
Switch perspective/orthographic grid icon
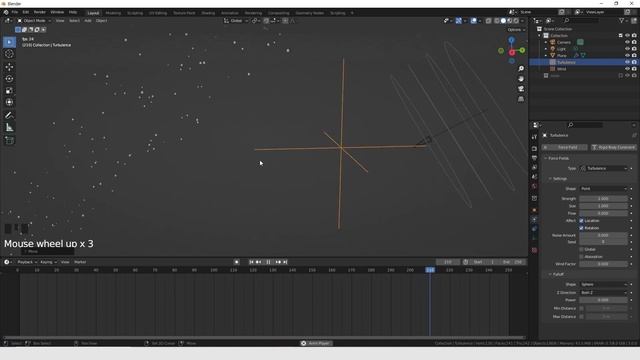click(x=521, y=99)
